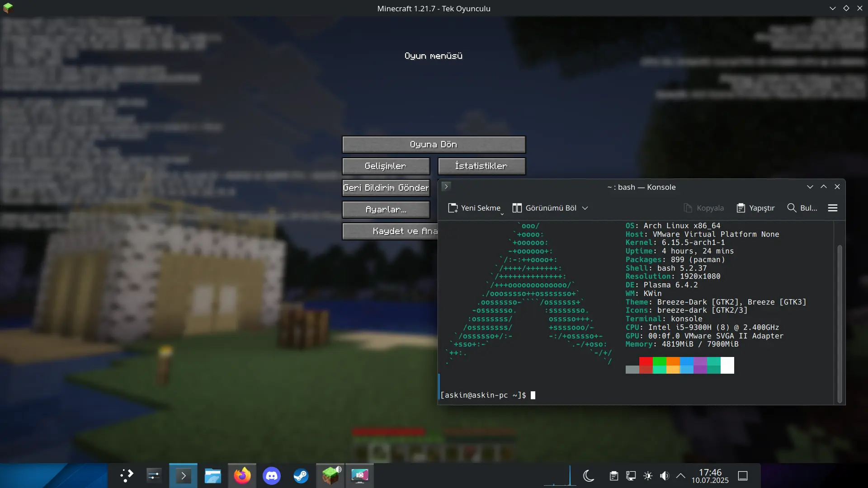The width and height of the screenshot is (868, 488).
Task: Open İstatistikler in Minecraft menu
Action: point(481,166)
